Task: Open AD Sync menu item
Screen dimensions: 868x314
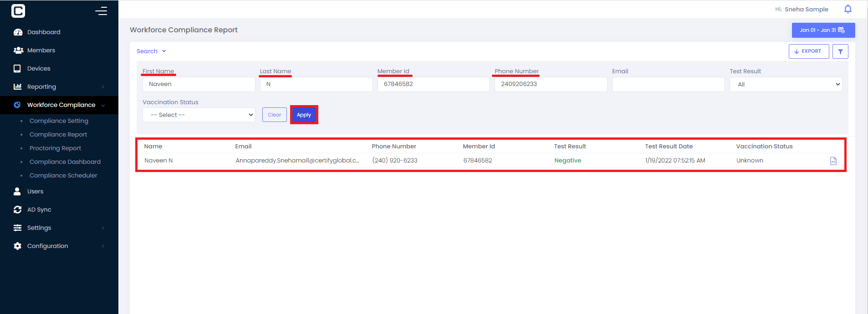Action: [39, 210]
